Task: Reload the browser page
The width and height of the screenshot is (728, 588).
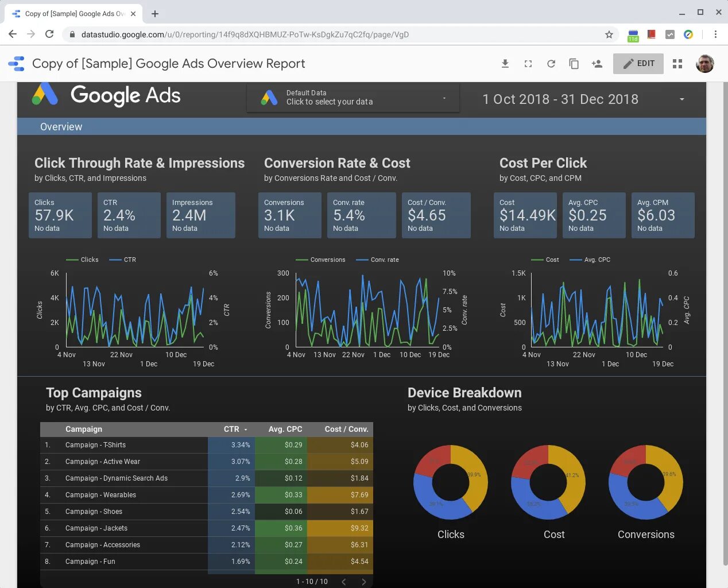Action: [49, 34]
